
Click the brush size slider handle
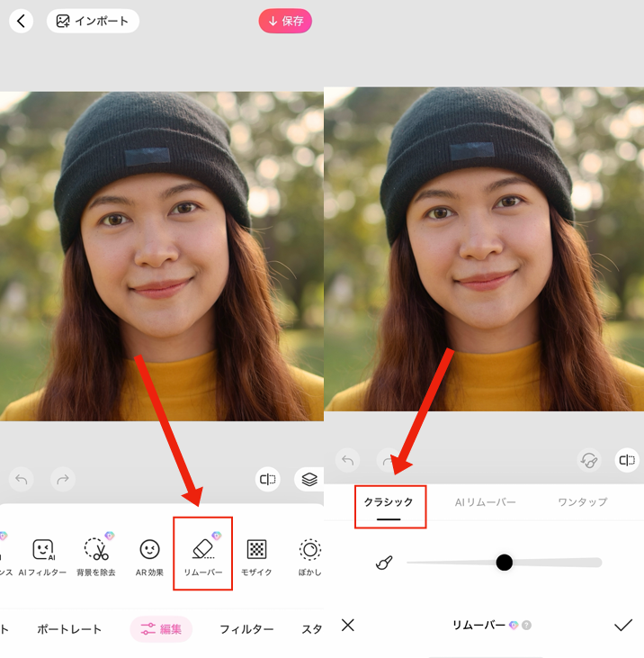click(504, 563)
